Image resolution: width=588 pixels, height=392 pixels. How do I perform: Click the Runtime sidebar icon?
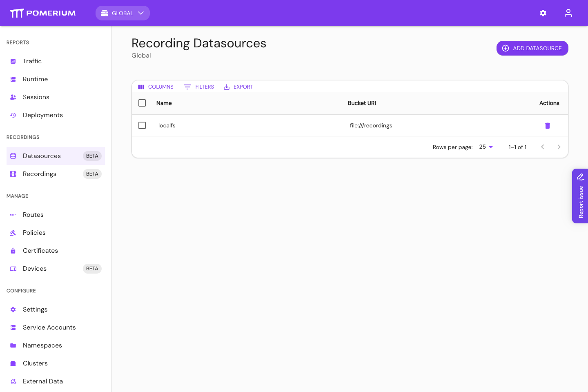click(13, 79)
